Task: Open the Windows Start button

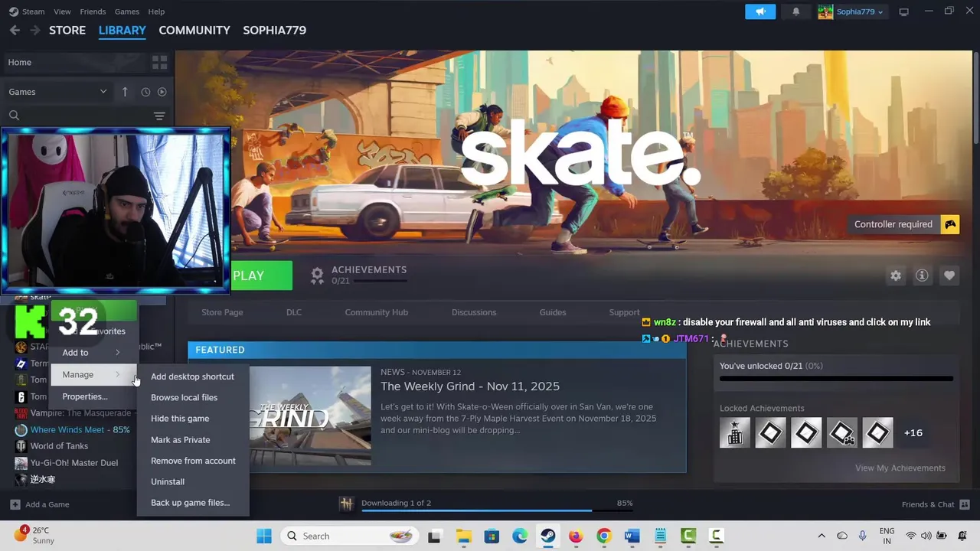Action: pyautogui.click(x=264, y=536)
